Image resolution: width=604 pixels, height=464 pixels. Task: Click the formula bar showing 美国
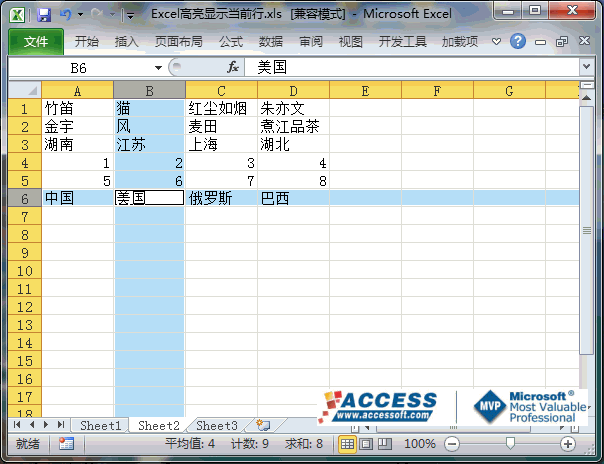point(412,67)
